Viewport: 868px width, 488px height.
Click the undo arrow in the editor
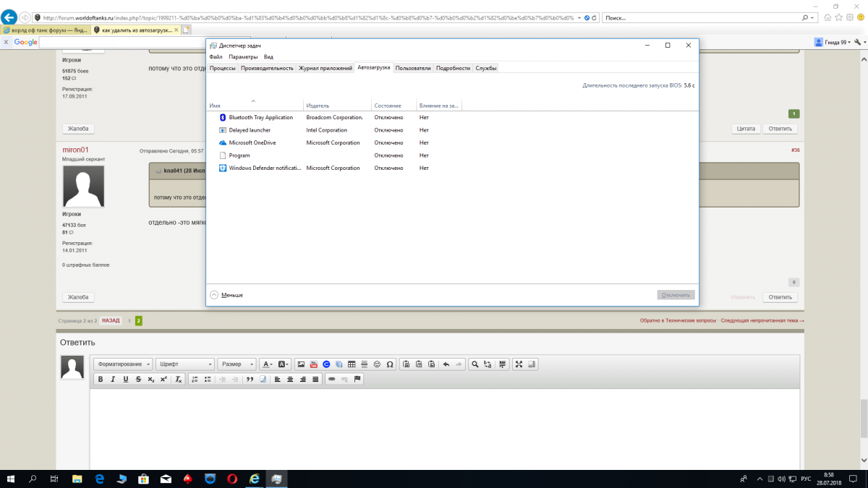(x=446, y=364)
